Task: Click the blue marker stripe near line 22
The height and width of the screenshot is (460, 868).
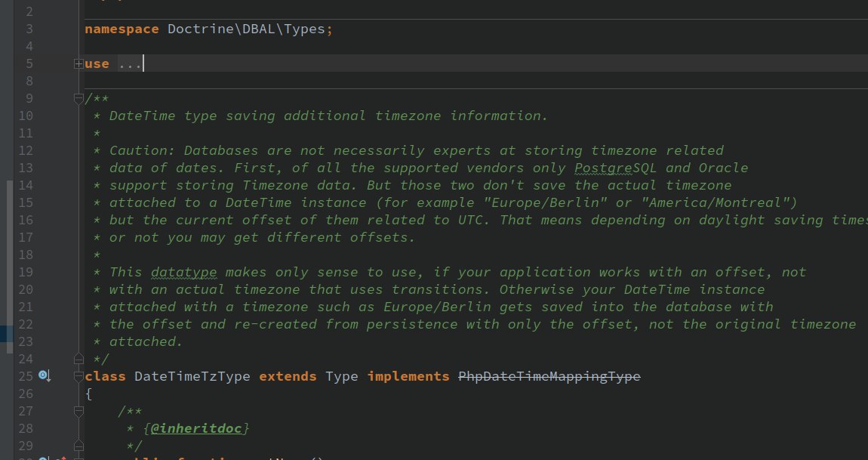Action: coord(6,333)
